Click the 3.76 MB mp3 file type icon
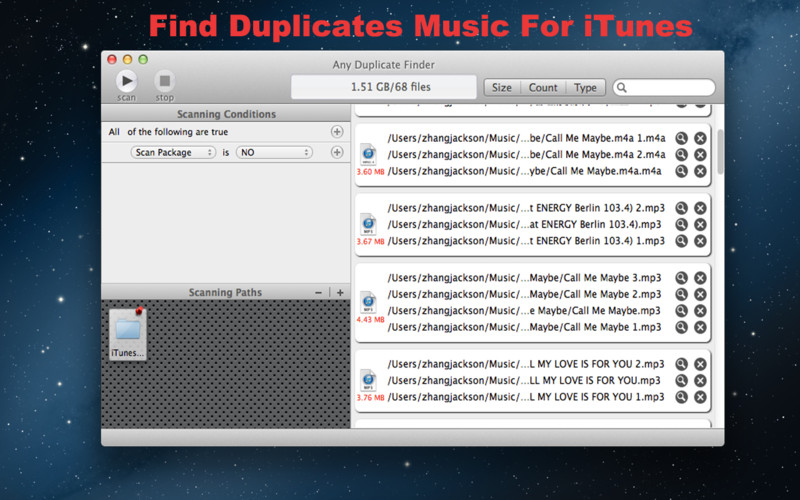Viewport: 800px width, 500px height. pyautogui.click(x=368, y=381)
